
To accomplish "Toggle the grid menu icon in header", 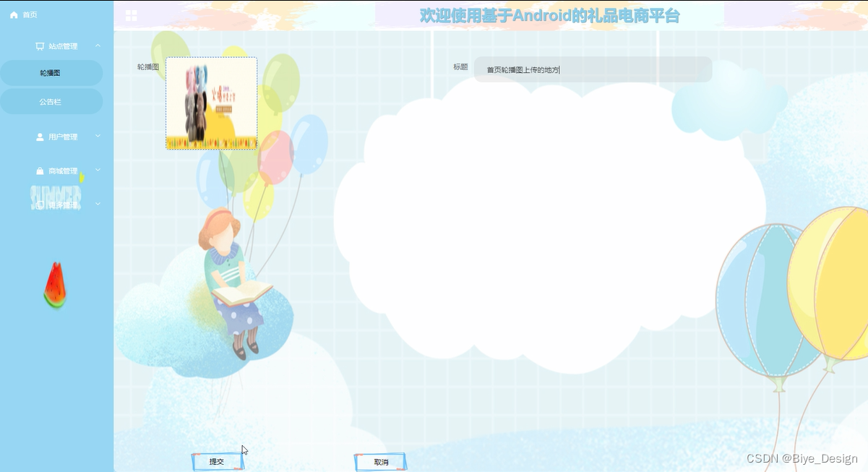I will (x=131, y=15).
